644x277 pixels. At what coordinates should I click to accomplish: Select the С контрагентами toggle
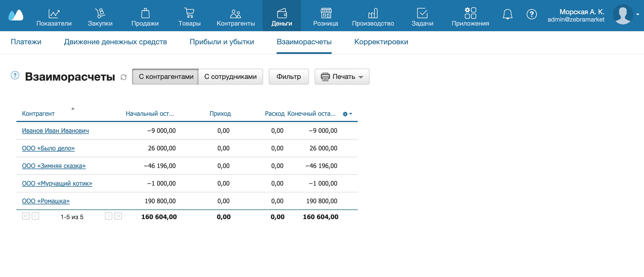click(x=166, y=76)
